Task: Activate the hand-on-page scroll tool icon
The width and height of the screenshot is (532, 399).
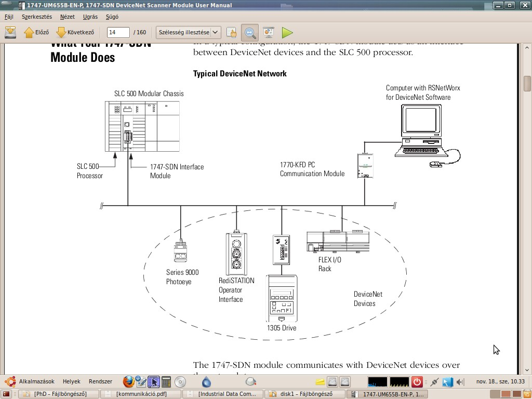Action: point(231,33)
